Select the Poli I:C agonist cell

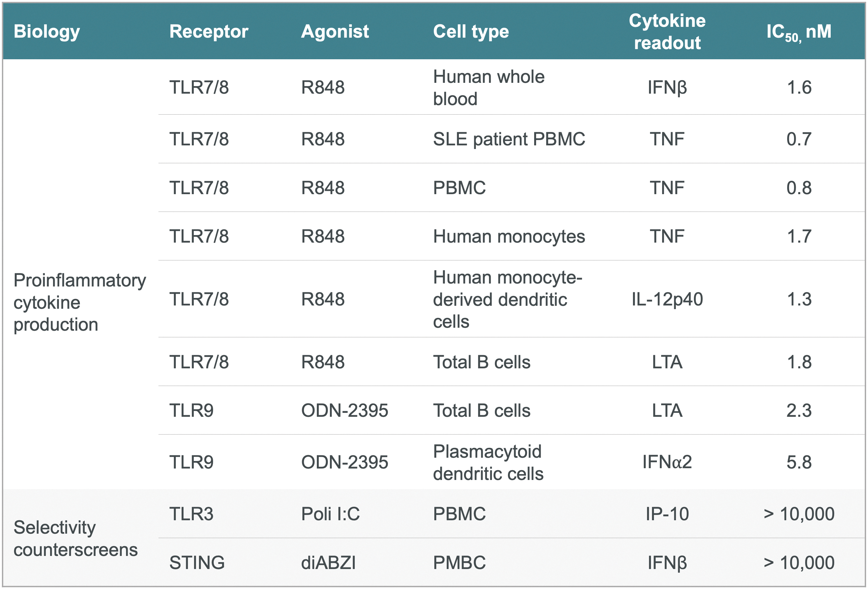330,514
